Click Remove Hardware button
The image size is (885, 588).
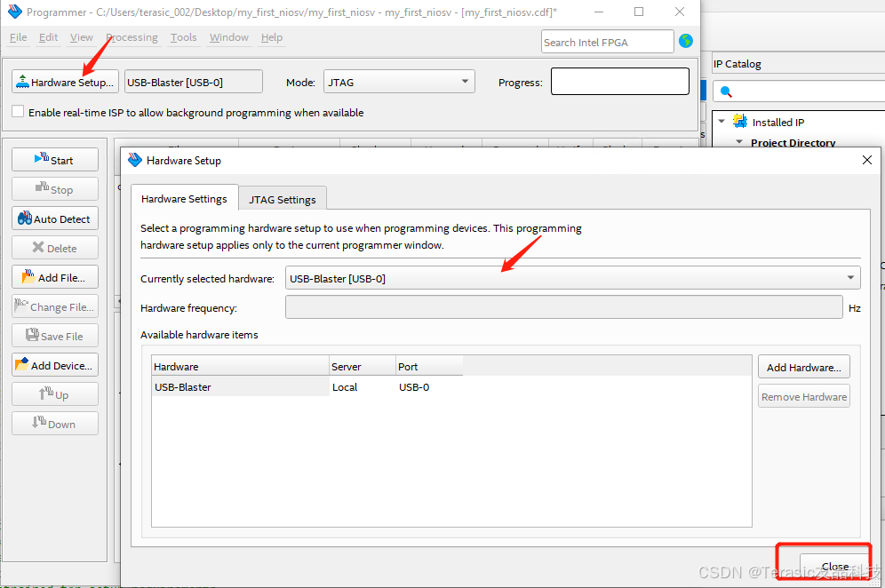[x=804, y=397]
